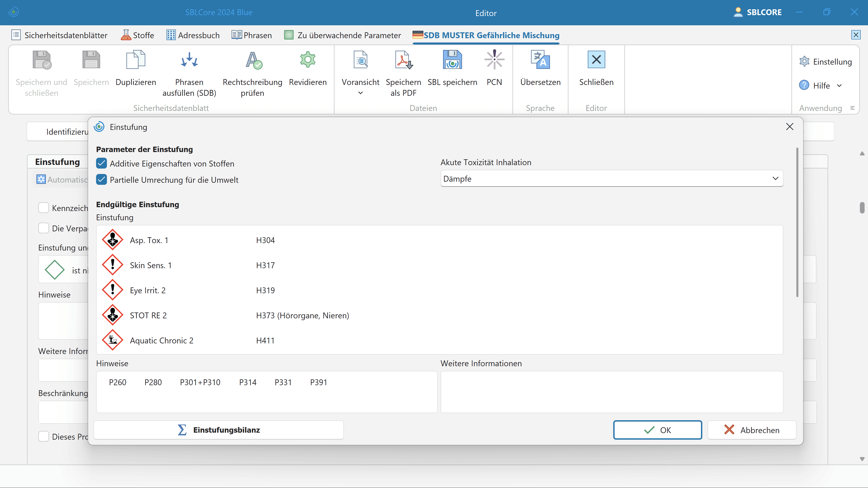868x488 pixels.
Task: Toggle Partielle Umrechung für die Umwelt
Action: coord(101,180)
